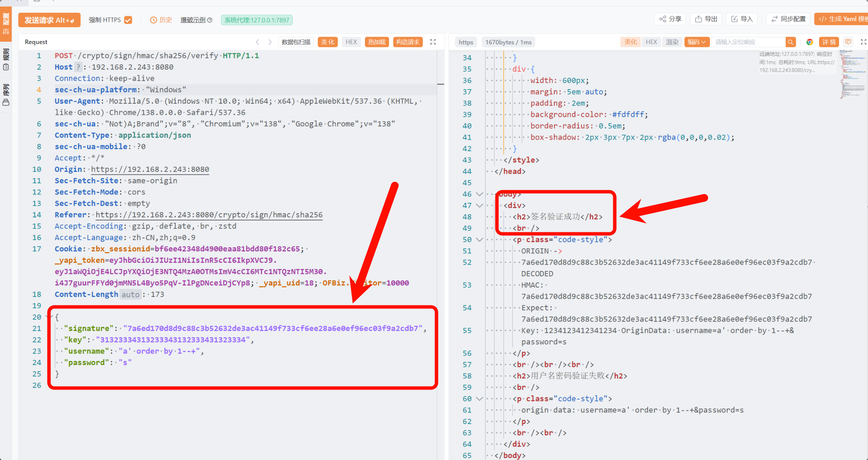The width and height of the screenshot is (868, 460).
Task: Go to next request arrow
Action: tap(270, 42)
